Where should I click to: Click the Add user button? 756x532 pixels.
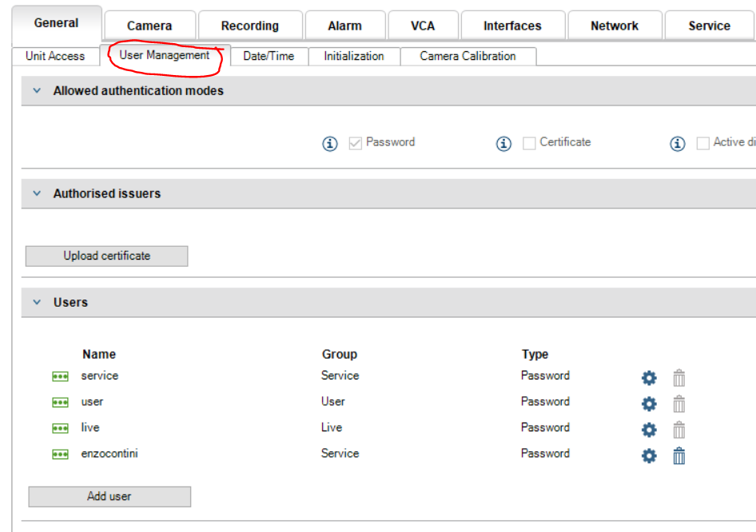tap(109, 496)
